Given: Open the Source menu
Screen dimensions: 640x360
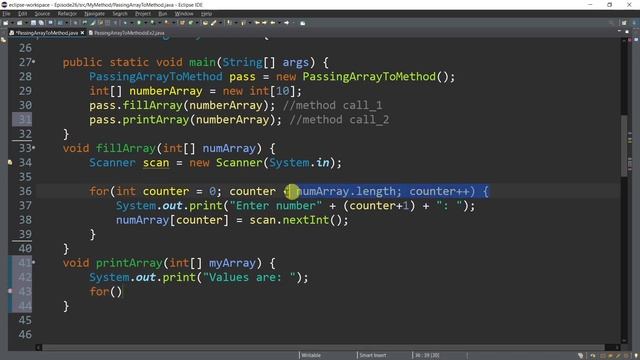Looking at the screenshot, I should point(42,14).
